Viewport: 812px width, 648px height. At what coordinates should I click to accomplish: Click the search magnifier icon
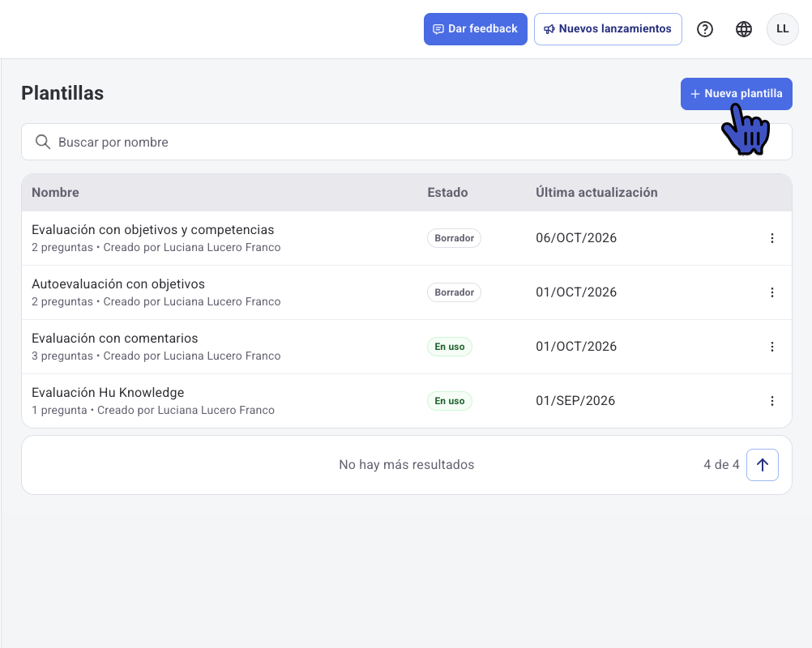point(42,142)
